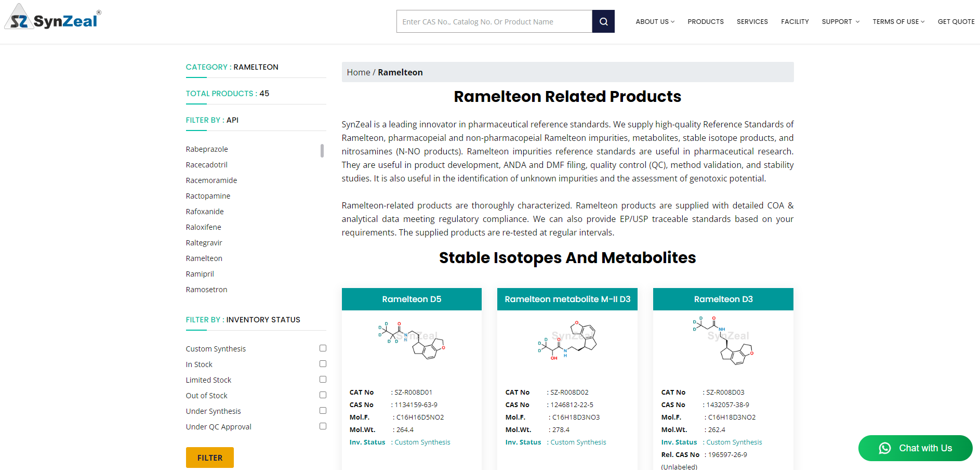Click CATEGORY : RAMELTEON heading
The width and height of the screenshot is (980, 470).
[x=232, y=67]
